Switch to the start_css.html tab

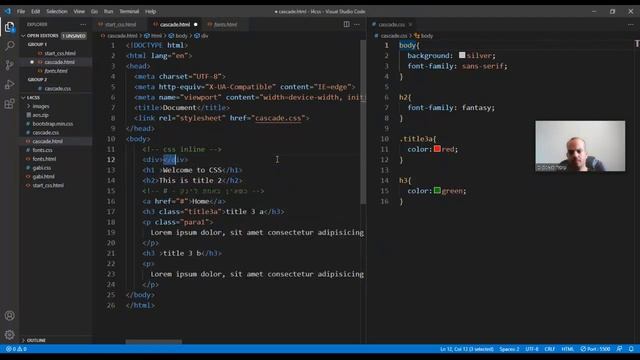(120, 24)
